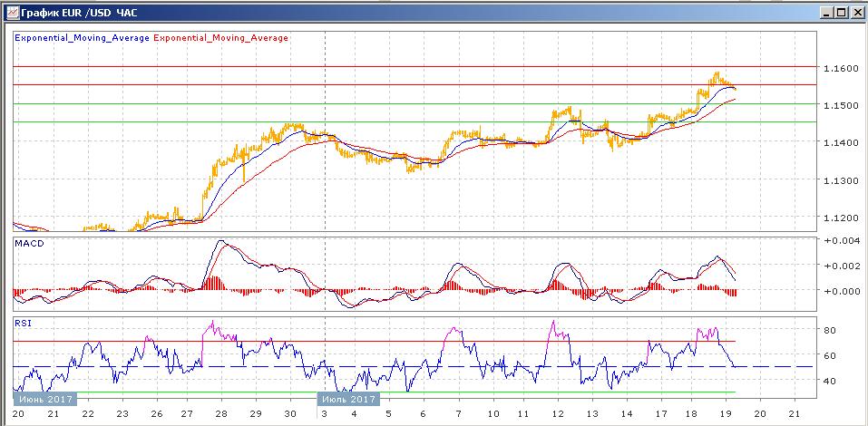The width and height of the screenshot is (868, 426).
Task: Close the EUR/USD chart window
Action: pyautogui.click(x=855, y=13)
